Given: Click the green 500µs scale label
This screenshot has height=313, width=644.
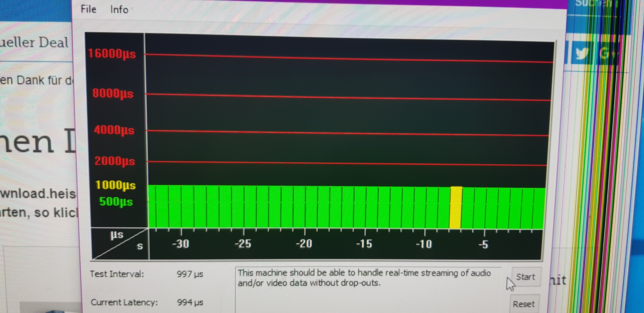Looking at the screenshot, I should pyautogui.click(x=116, y=202).
